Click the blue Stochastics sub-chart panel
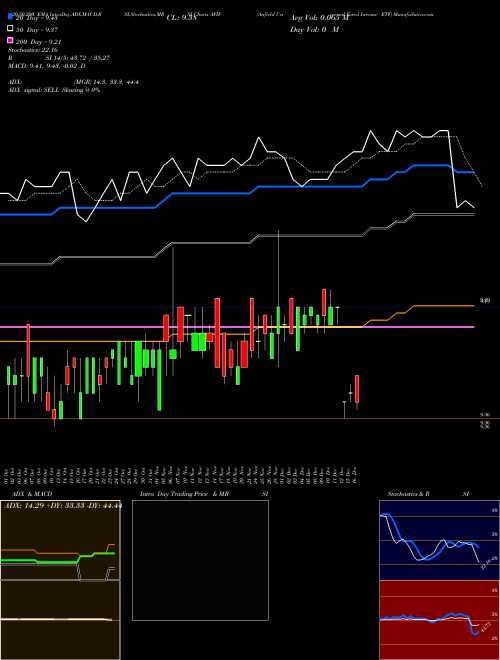This screenshot has height=660, width=500. pyautogui.click(x=439, y=540)
